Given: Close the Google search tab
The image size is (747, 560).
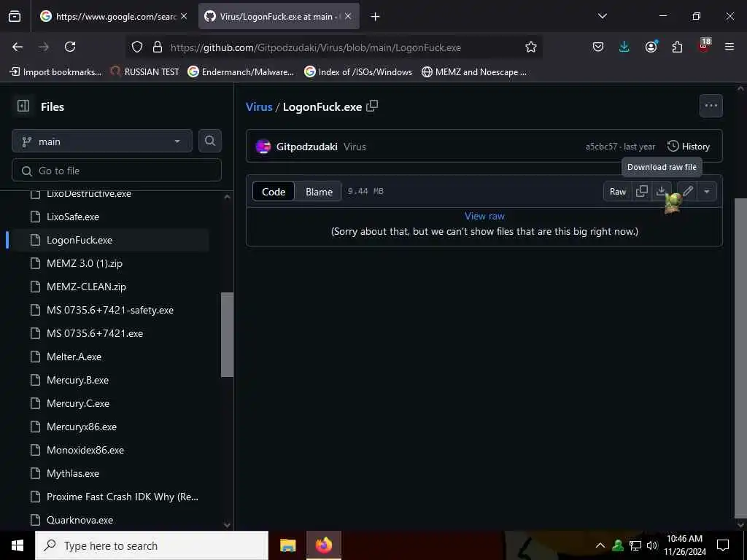Looking at the screenshot, I should (184, 16).
